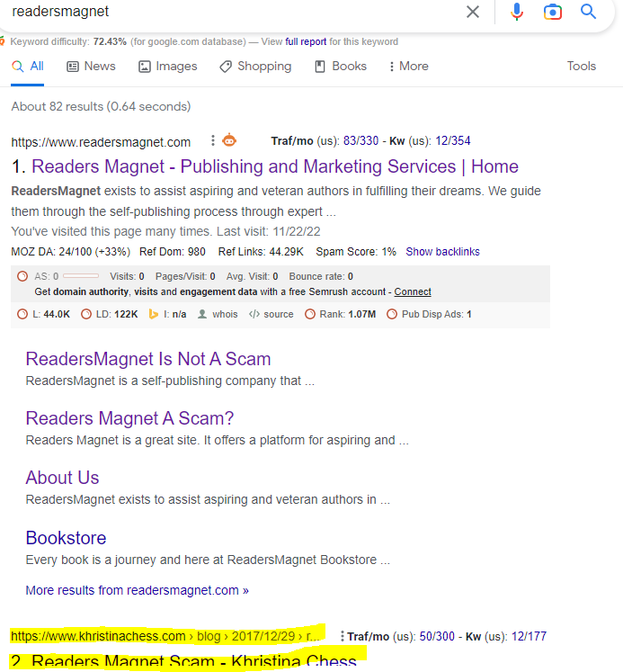
Task: Open the Bookstore sitelink
Action: point(66,538)
